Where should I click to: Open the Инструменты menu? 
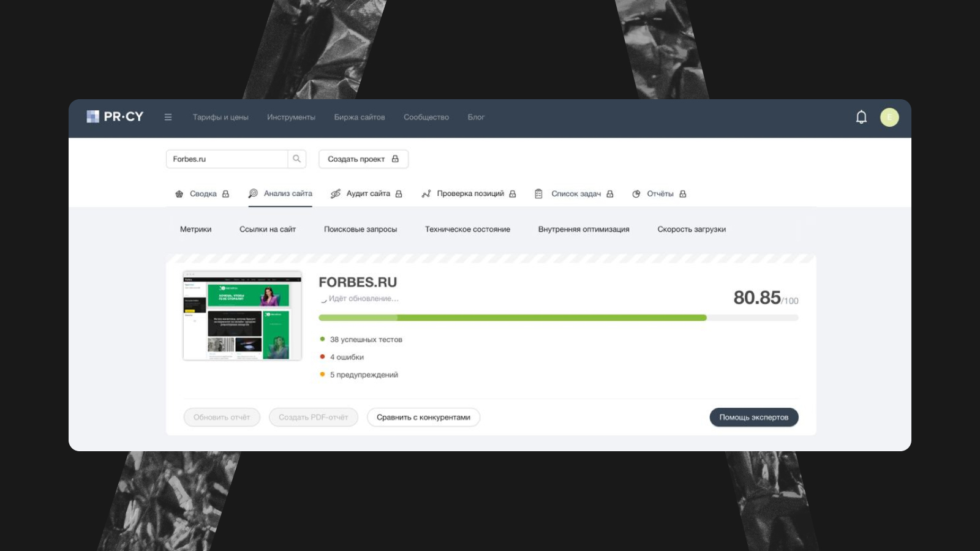pyautogui.click(x=291, y=118)
